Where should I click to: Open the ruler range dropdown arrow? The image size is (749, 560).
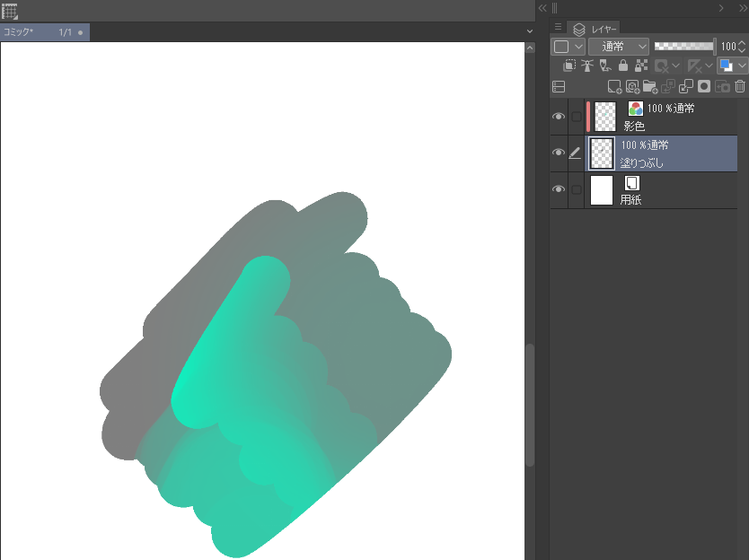click(x=709, y=66)
